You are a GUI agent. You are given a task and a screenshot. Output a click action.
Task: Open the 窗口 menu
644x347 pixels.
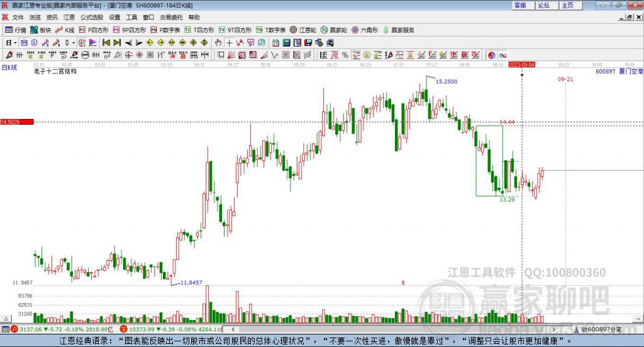(x=148, y=17)
